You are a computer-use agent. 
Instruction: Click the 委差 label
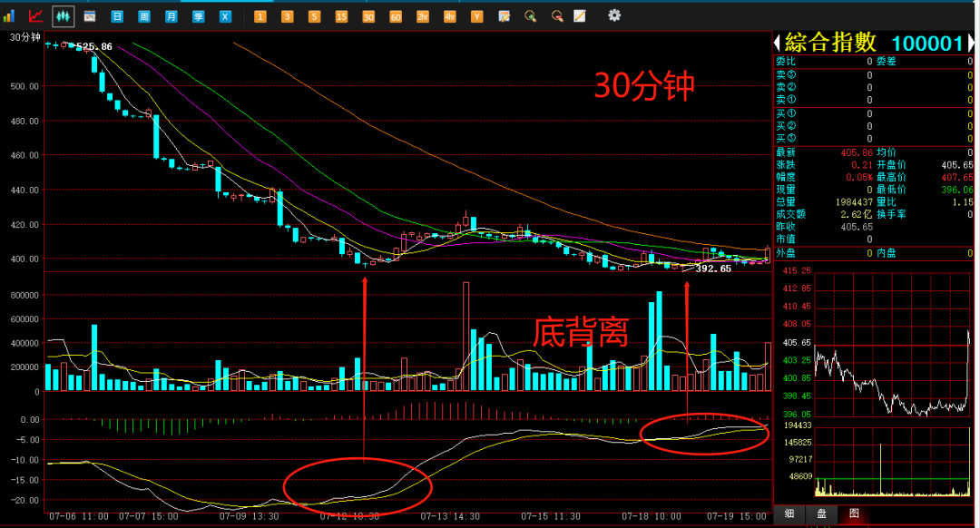click(887, 61)
